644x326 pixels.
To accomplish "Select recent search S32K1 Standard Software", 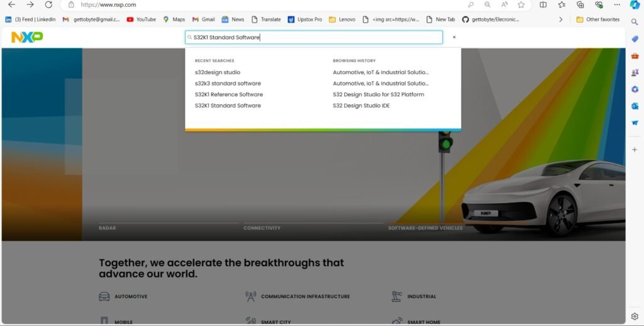I will 228,106.
